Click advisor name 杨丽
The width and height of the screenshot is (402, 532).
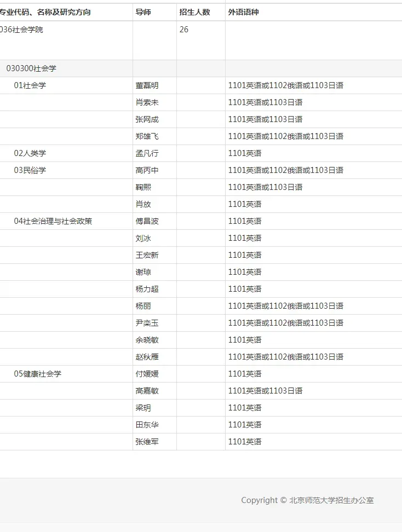143,306
